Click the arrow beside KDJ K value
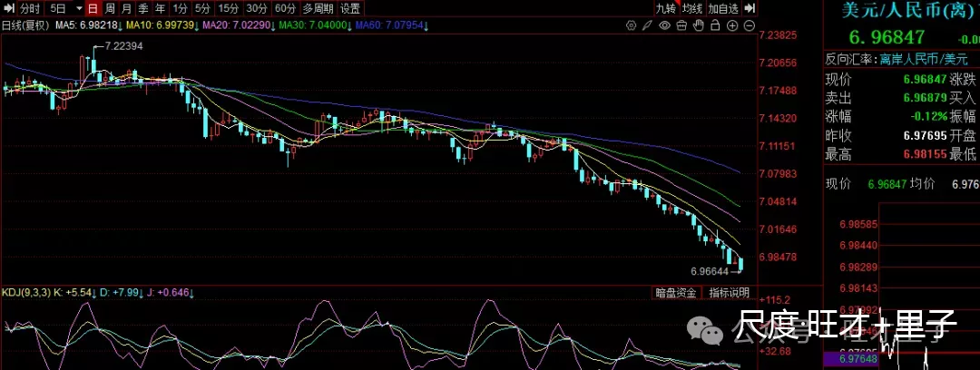Screen dimensions: 980x370 pyautogui.click(x=95, y=293)
